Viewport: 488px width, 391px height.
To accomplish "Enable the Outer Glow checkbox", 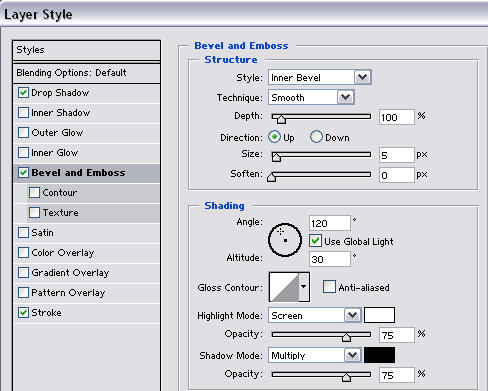I will [x=23, y=132].
